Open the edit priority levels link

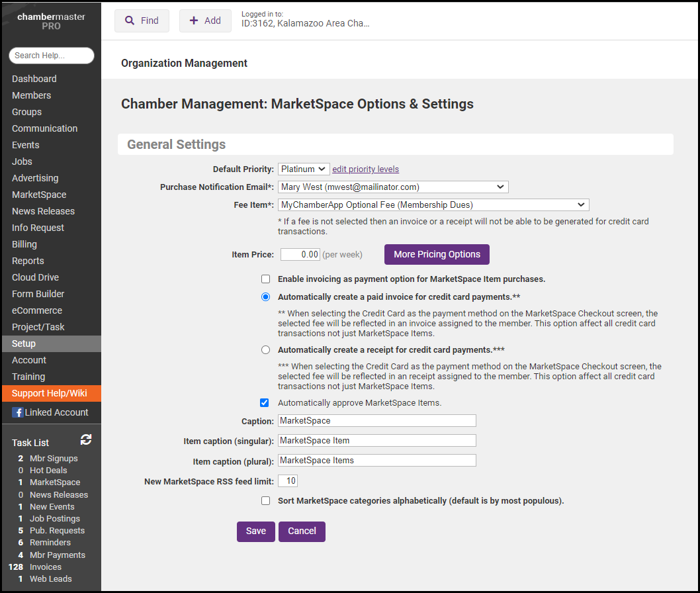365,169
